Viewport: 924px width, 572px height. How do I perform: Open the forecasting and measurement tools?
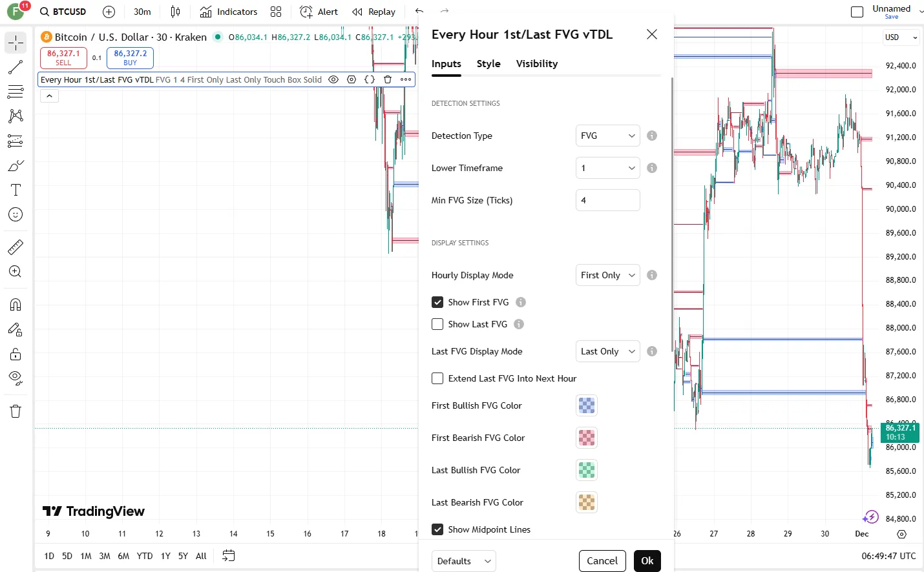[16, 141]
